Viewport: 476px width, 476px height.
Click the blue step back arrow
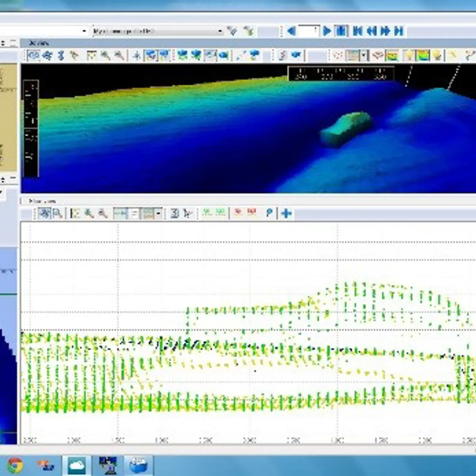coord(292,31)
